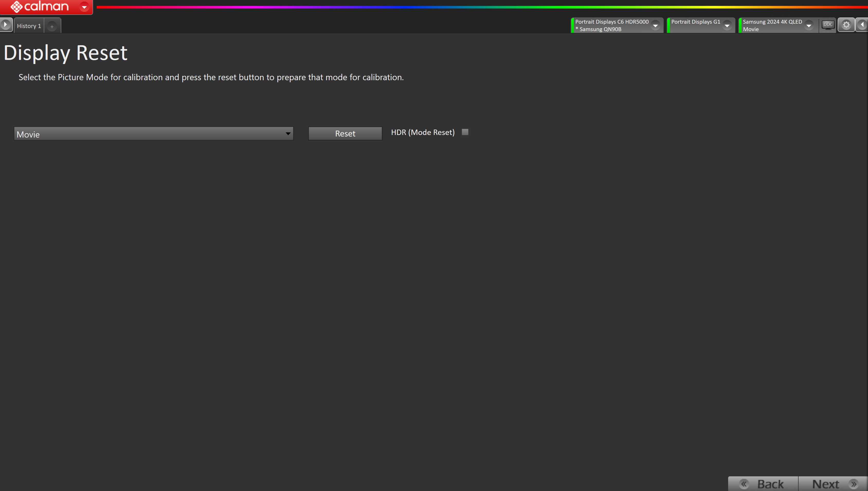
Task: Open the Movie picture mode dropdown
Action: pyautogui.click(x=153, y=133)
